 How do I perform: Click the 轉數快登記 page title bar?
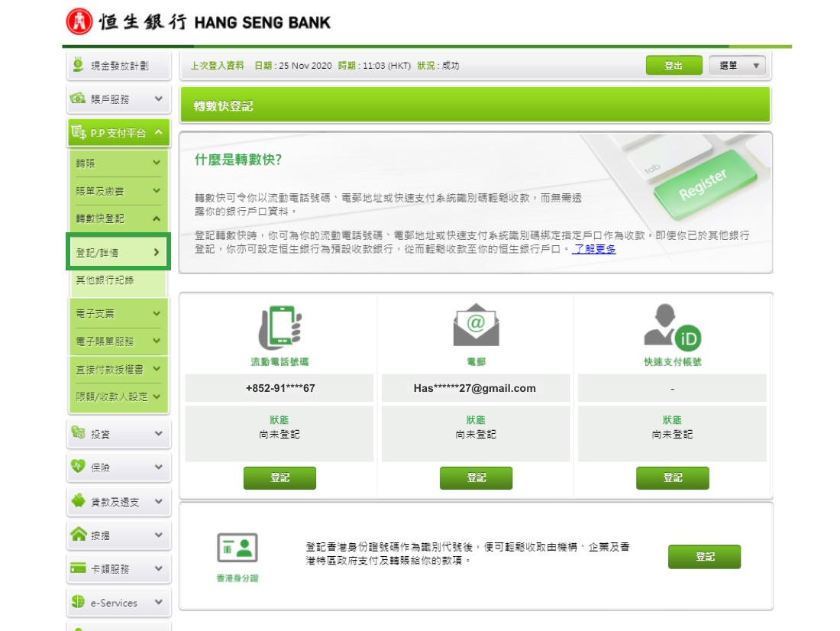475,105
